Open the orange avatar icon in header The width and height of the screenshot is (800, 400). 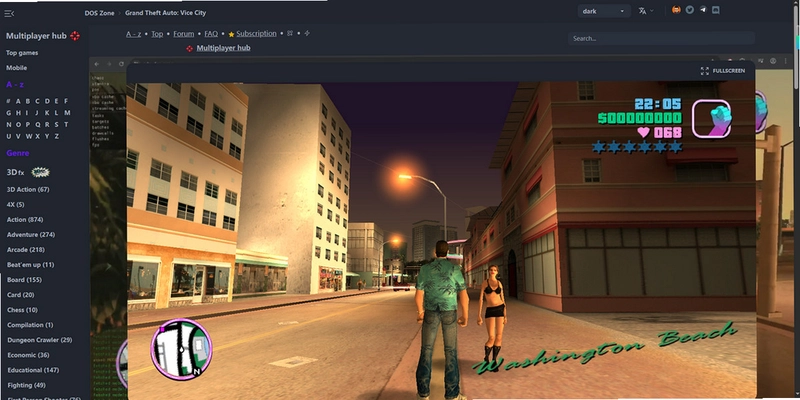[x=676, y=10]
